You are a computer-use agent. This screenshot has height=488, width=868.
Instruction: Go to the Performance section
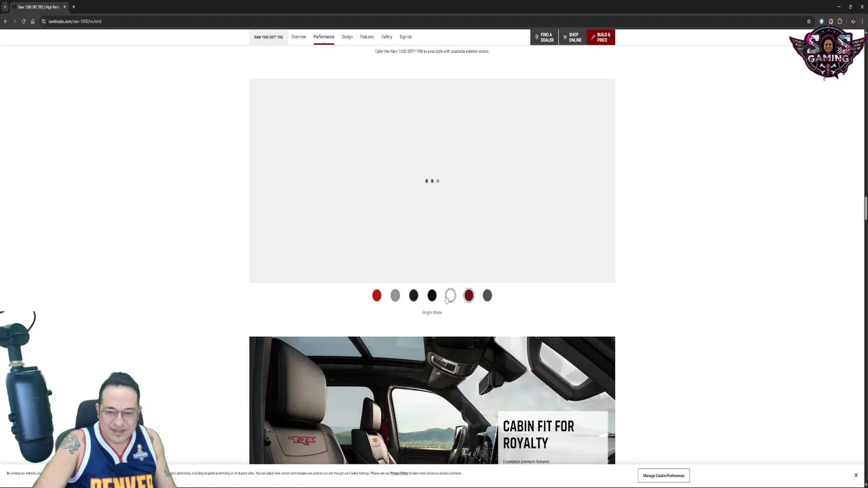[x=323, y=37]
